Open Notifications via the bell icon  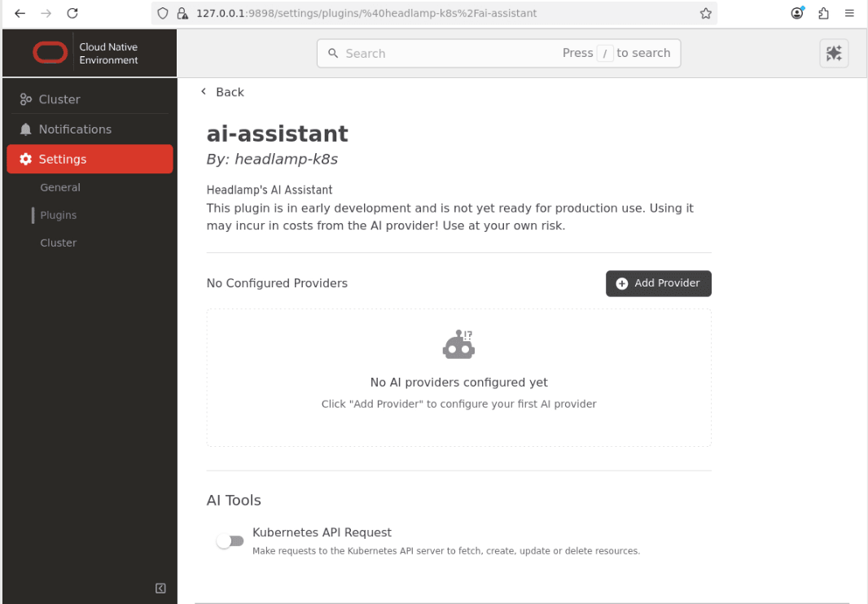point(28,129)
